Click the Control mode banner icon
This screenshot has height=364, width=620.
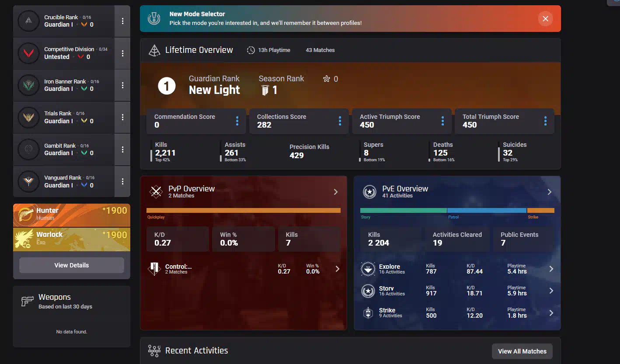coord(154,269)
